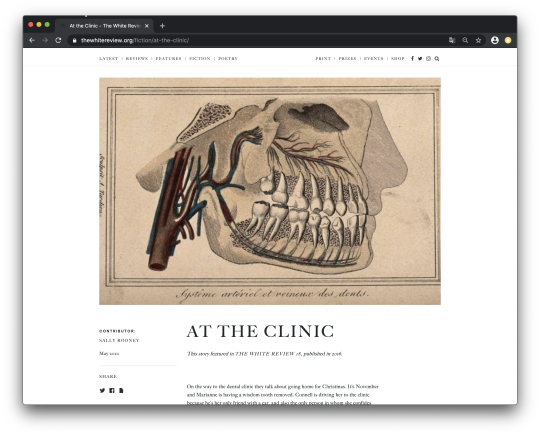Click the lock icon in the address bar
Viewport: 540px width, 435px height.
point(74,40)
